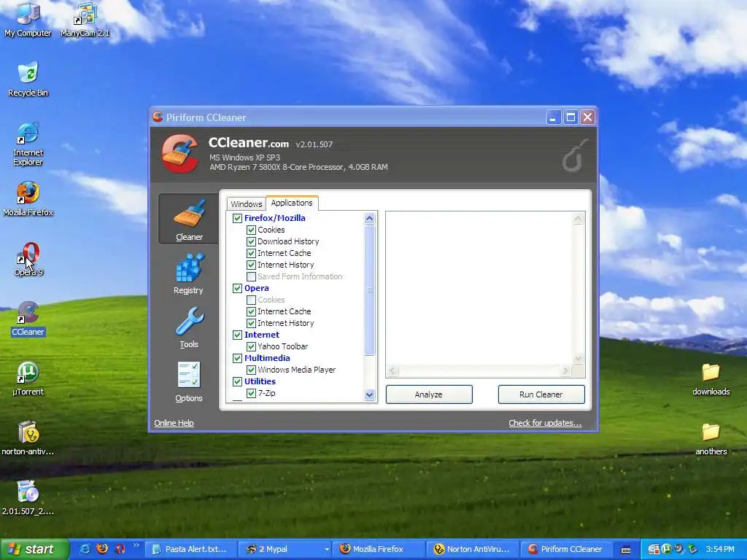Viewport: 747px width, 560px height.
Task: Click applications list scroll down arrow
Action: tap(369, 394)
